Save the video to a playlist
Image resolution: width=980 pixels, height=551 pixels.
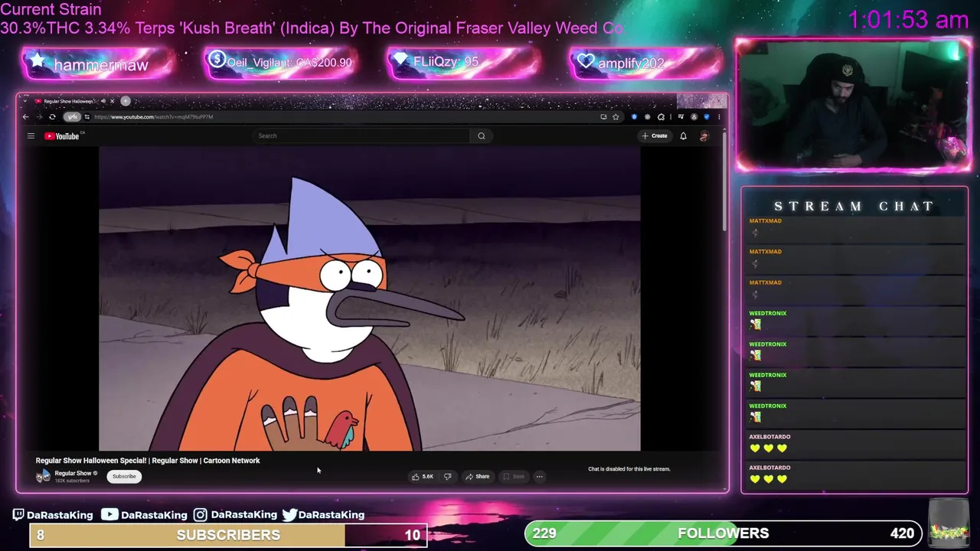tap(514, 476)
